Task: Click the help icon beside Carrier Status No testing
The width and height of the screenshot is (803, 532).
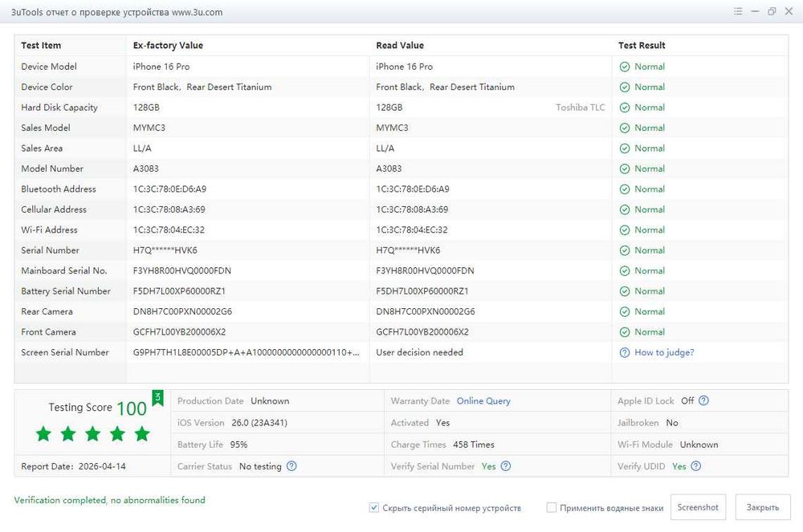Action: point(291,466)
